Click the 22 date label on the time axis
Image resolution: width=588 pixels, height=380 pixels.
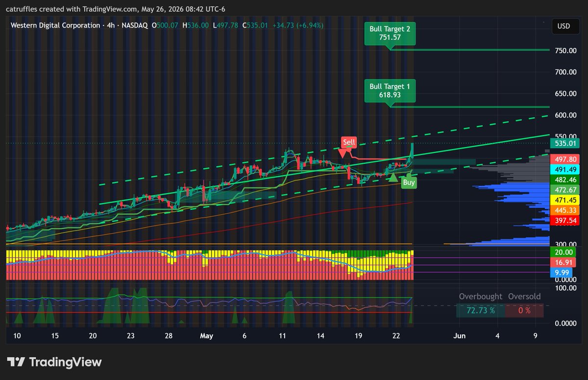pyautogui.click(x=396, y=336)
